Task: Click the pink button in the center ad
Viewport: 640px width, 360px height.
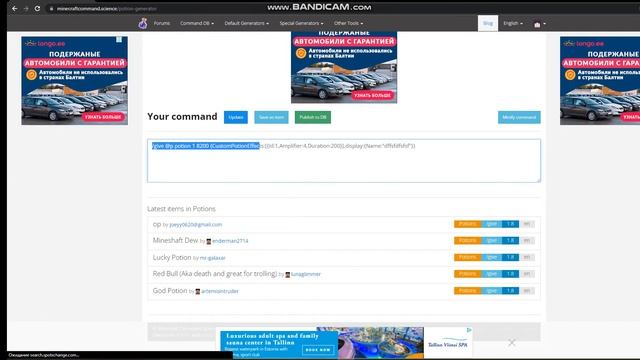Action: 372,95
